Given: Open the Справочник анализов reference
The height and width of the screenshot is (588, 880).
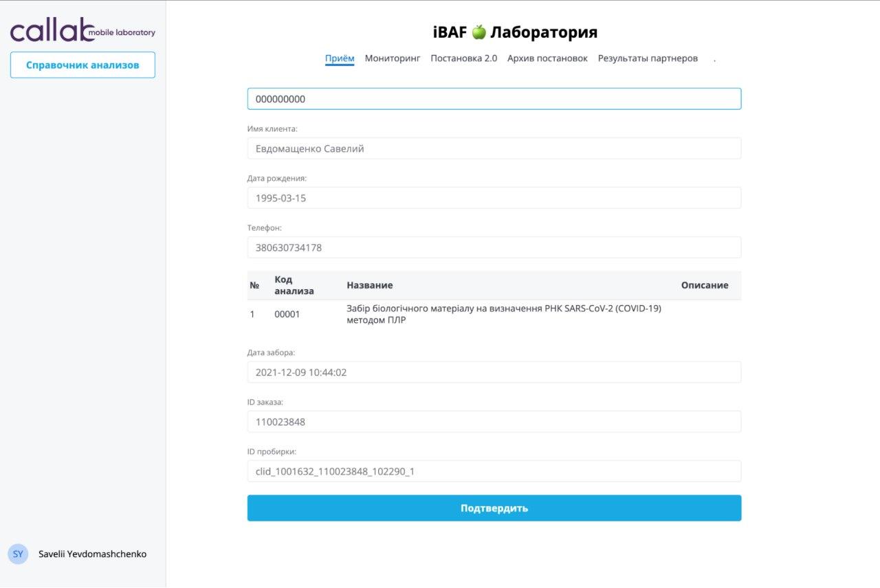Looking at the screenshot, I should coord(82,65).
